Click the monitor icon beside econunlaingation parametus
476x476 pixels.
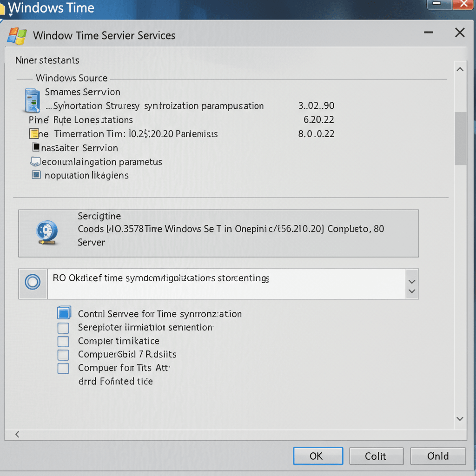coord(35,161)
